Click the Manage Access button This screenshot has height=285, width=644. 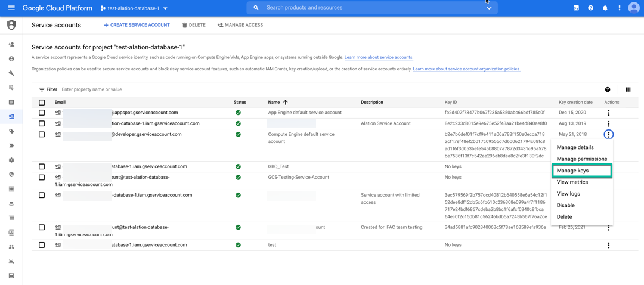point(240,25)
